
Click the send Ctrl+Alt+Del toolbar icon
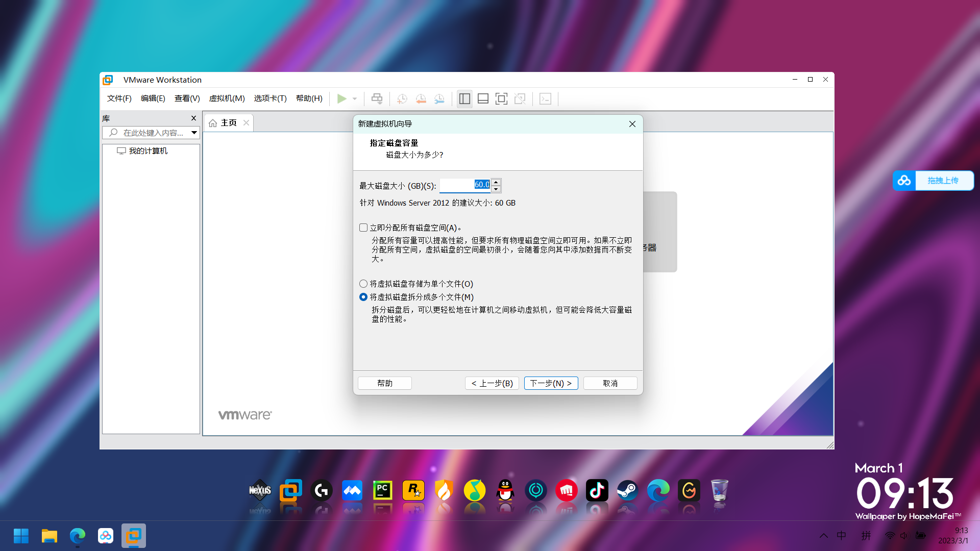pos(377,98)
